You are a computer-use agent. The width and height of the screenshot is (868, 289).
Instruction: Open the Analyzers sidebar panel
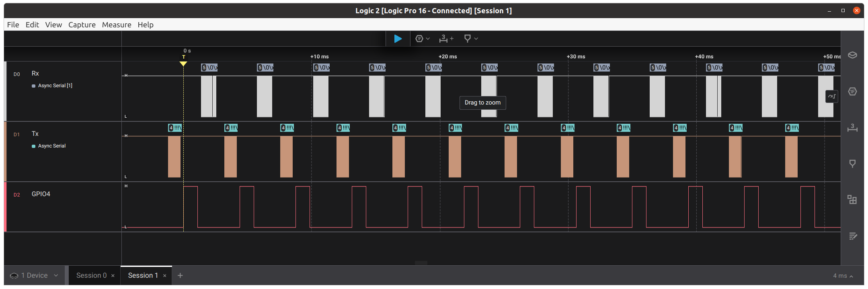click(x=852, y=92)
